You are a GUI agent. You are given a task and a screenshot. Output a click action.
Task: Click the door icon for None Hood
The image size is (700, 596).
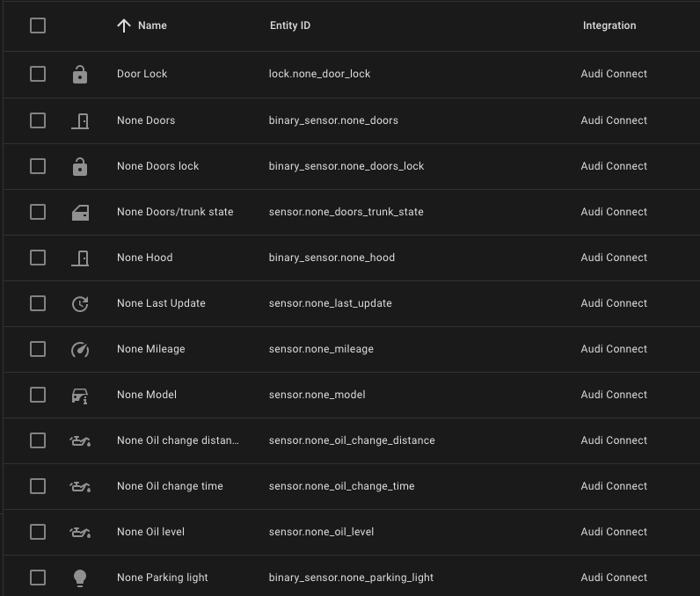pyautogui.click(x=80, y=258)
